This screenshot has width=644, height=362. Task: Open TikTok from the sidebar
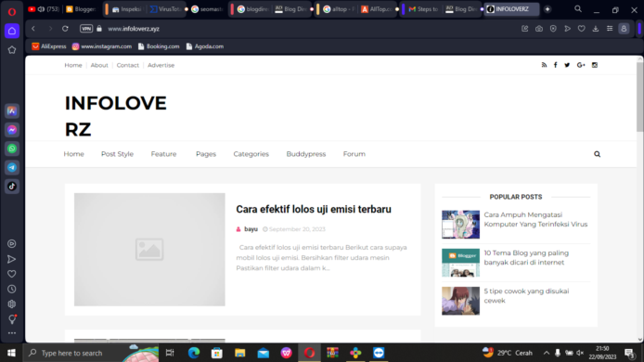[12, 187]
